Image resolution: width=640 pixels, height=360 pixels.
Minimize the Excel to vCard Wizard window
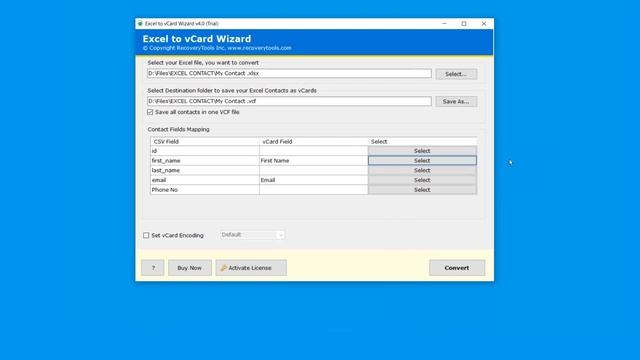[444, 24]
